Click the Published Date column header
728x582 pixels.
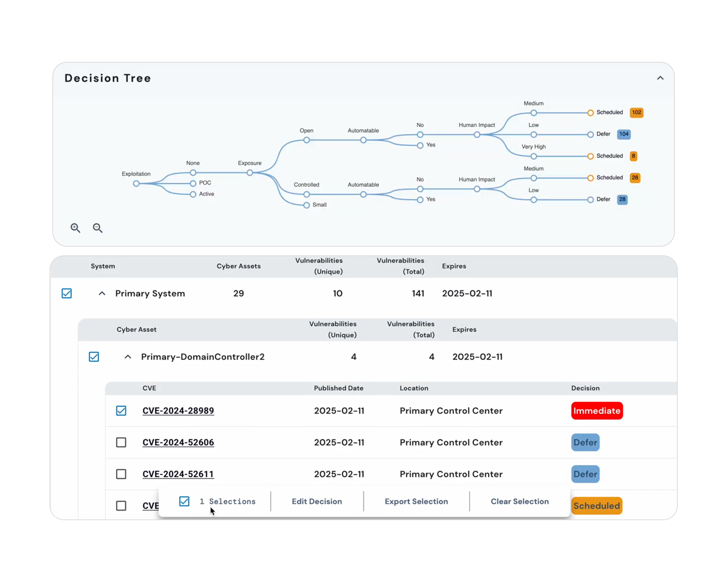pos(339,388)
